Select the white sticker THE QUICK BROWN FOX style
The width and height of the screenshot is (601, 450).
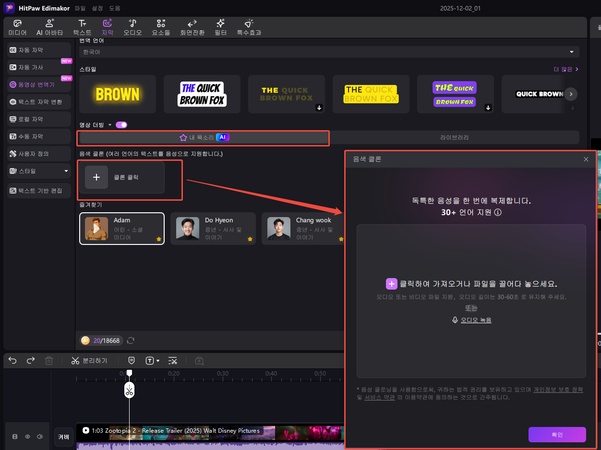[202, 94]
